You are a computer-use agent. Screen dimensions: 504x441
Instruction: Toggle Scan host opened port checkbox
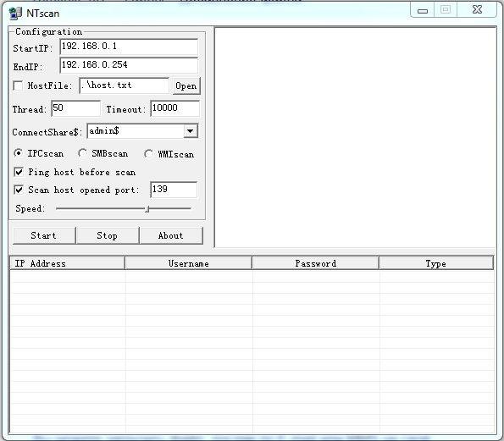(x=19, y=190)
